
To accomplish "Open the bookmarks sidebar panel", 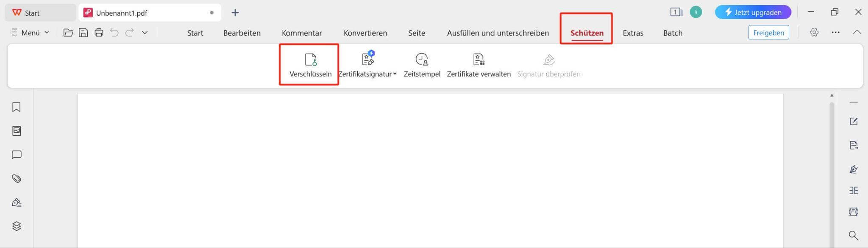I will pyautogui.click(x=17, y=107).
